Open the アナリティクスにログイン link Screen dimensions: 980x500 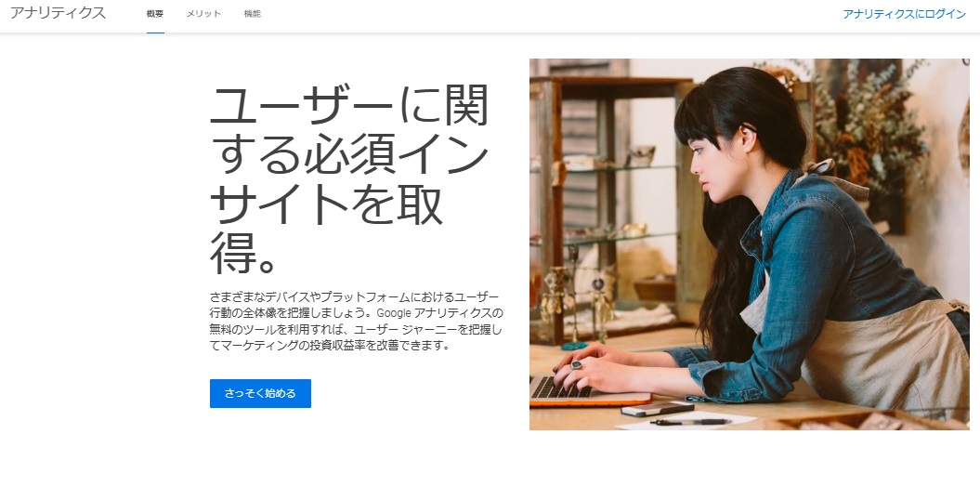click(905, 14)
